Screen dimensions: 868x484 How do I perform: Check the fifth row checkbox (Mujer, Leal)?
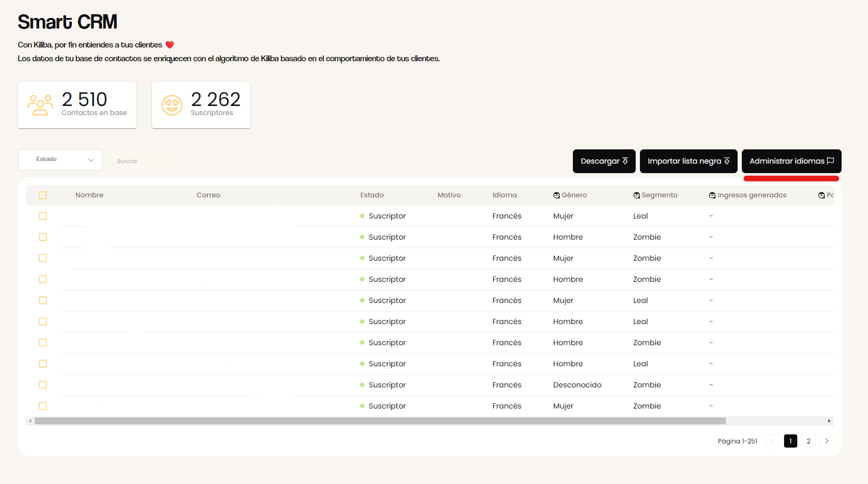(x=43, y=300)
